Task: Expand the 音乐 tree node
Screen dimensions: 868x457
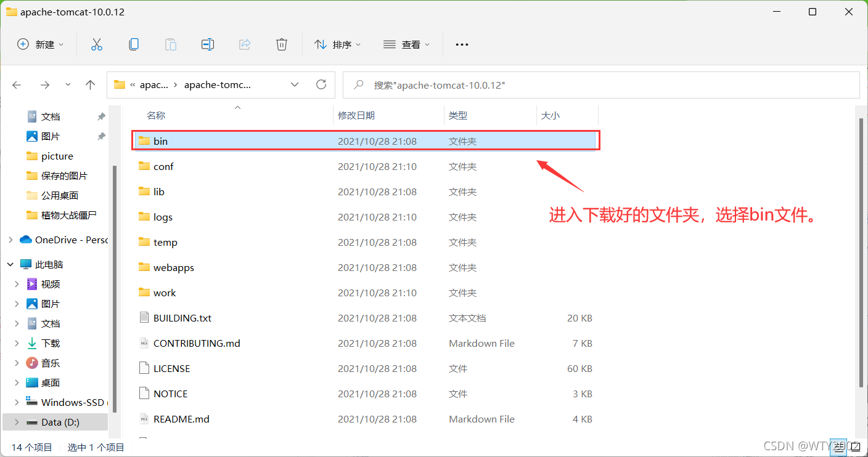Action: [x=17, y=363]
